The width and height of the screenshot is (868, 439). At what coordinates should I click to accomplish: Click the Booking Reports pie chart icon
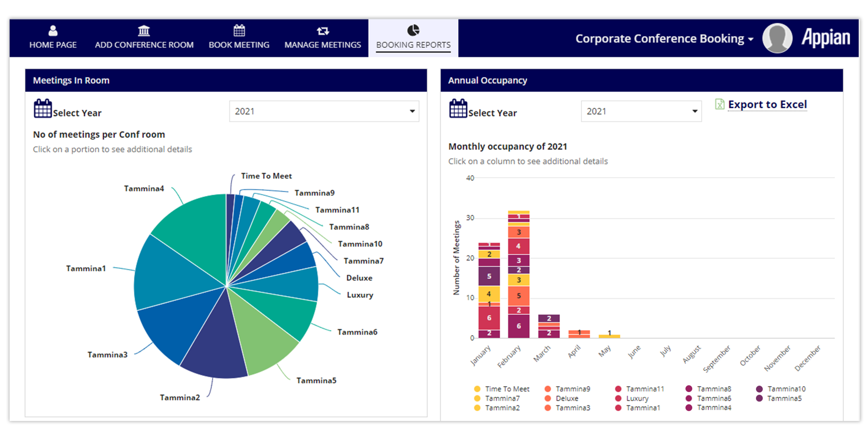[413, 30]
